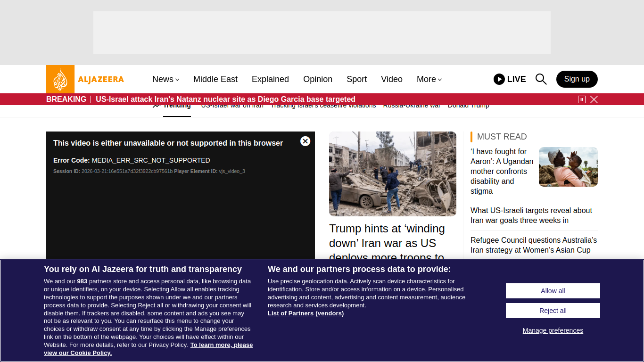Viewport: 644px width, 362px height.
Task: Close the breaking news banner
Action: pos(594,99)
